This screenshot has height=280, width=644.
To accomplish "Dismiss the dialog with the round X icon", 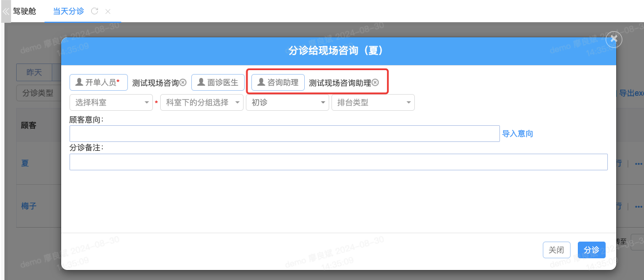I will point(613,39).
